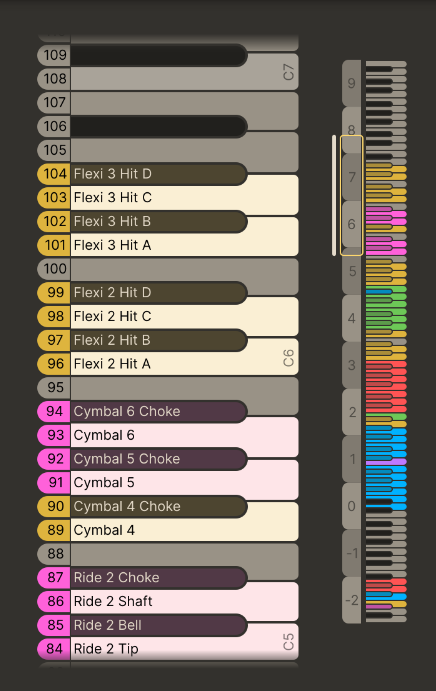Play the Cymbal 5 key
436x691 pixels.
(184, 483)
